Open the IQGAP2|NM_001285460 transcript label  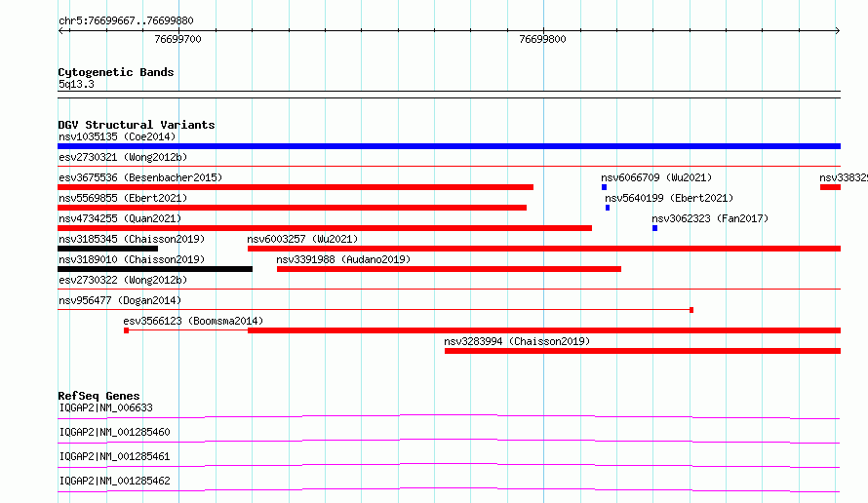114,432
